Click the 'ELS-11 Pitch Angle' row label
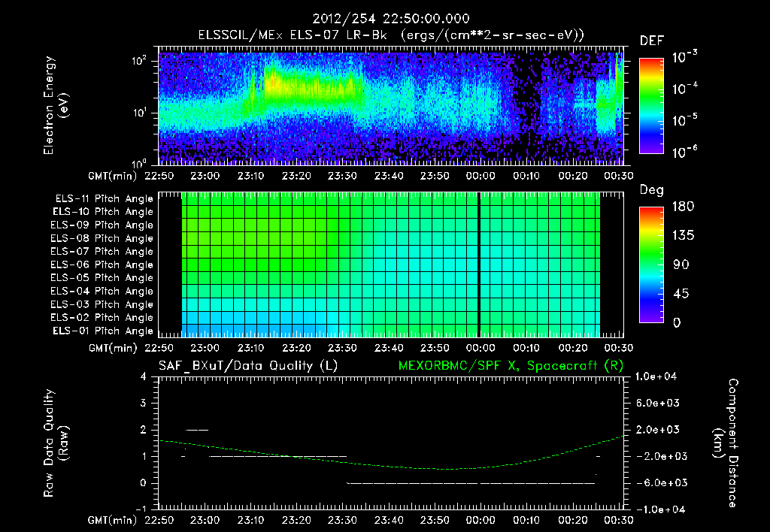 (104, 199)
